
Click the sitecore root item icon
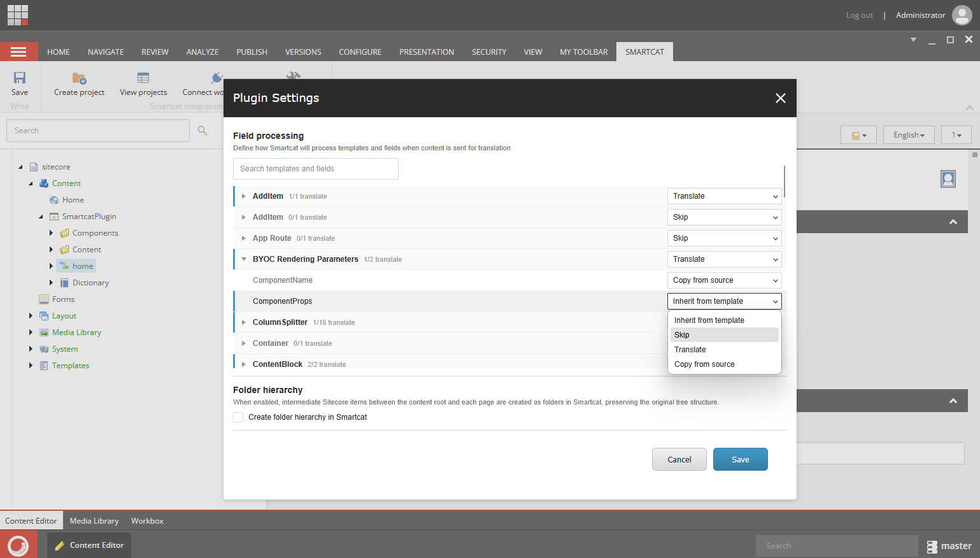point(34,167)
